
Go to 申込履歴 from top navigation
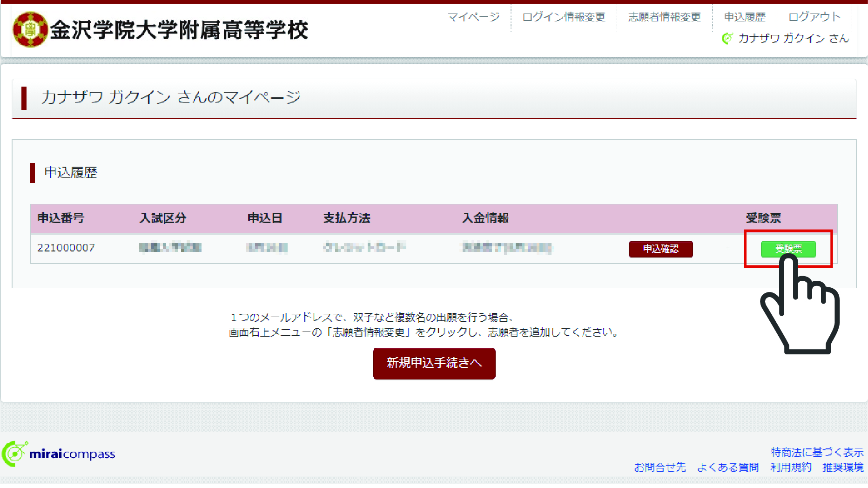(745, 17)
